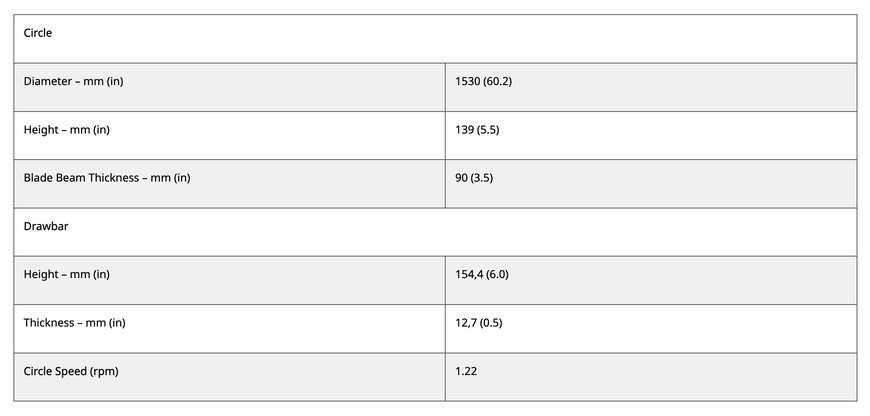Select the 12,7 (0.5) thickness value cell
This screenshot has width=870, height=416.
coord(650,328)
